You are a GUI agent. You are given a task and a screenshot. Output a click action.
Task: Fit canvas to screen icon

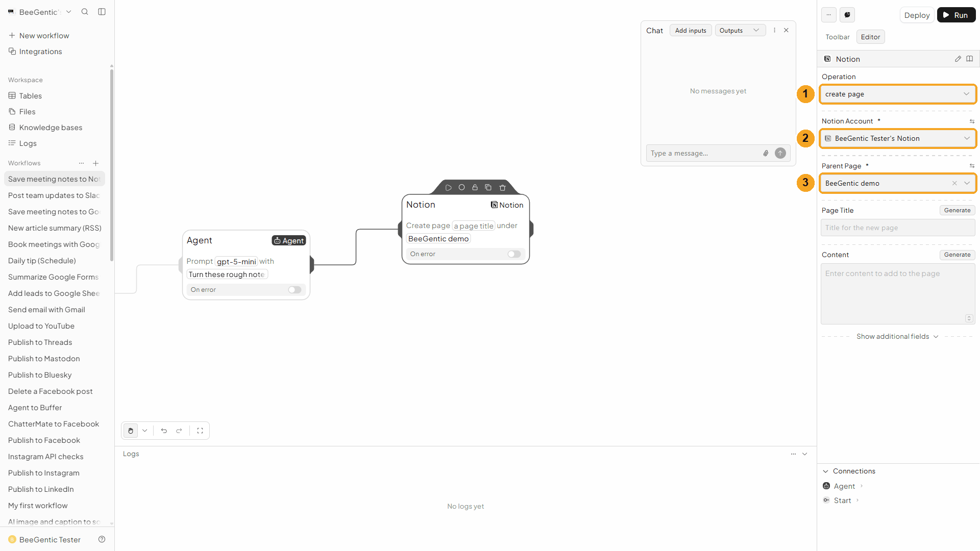coord(200,431)
